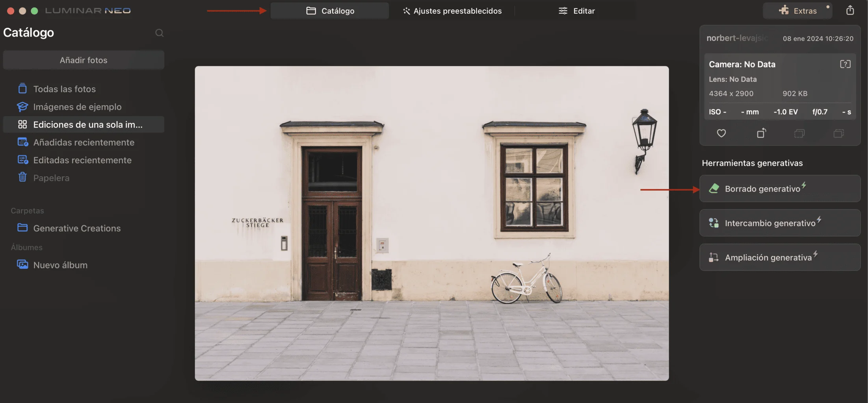Click the last icon in info panel row
868x403 pixels.
coord(839,133)
